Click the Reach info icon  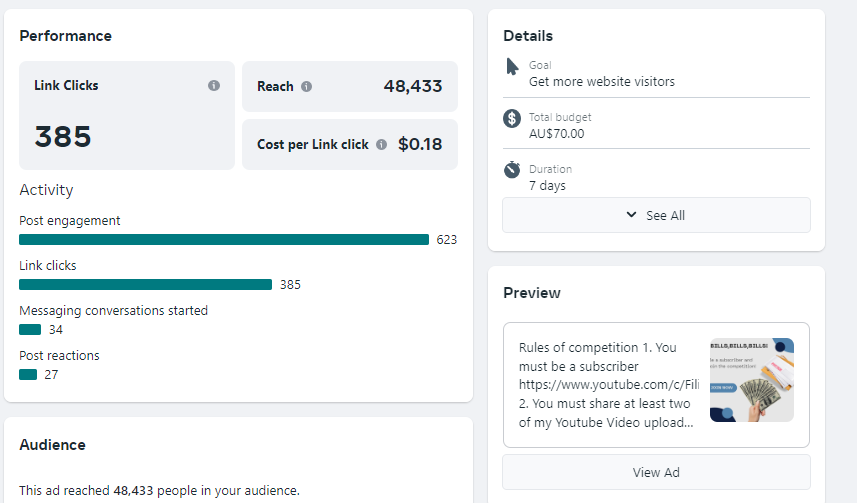coord(306,87)
